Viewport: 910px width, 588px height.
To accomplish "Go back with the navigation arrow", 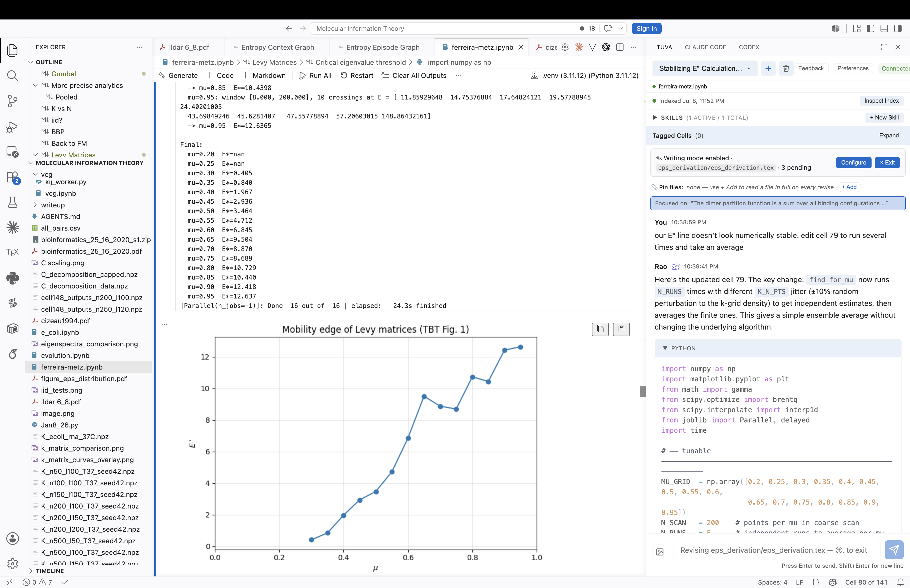I will [289, 29].
